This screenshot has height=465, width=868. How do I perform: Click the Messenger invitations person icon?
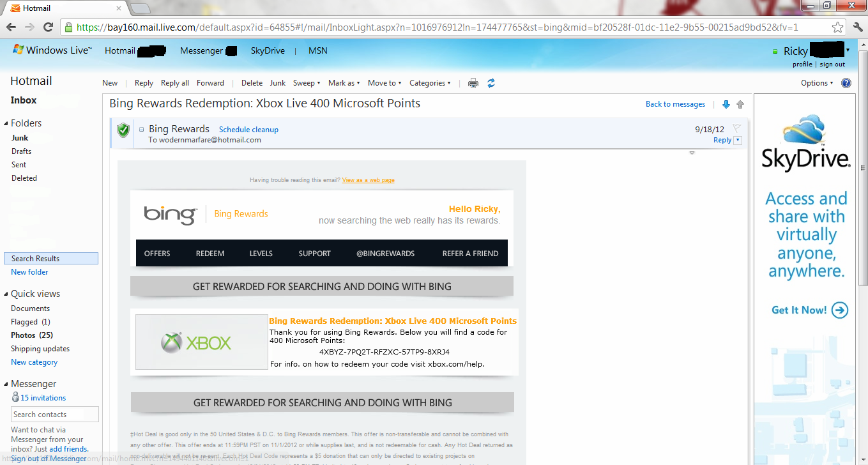(x=15, y=397)
